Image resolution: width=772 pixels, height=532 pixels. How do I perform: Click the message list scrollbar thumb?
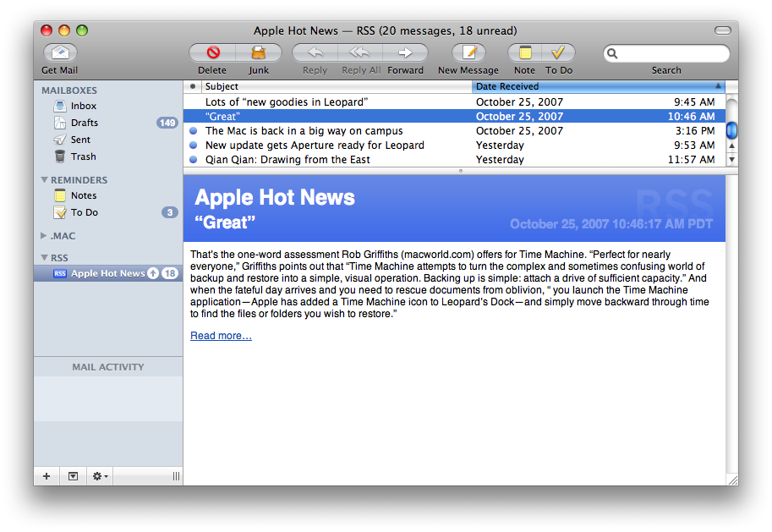pos(731,130)
